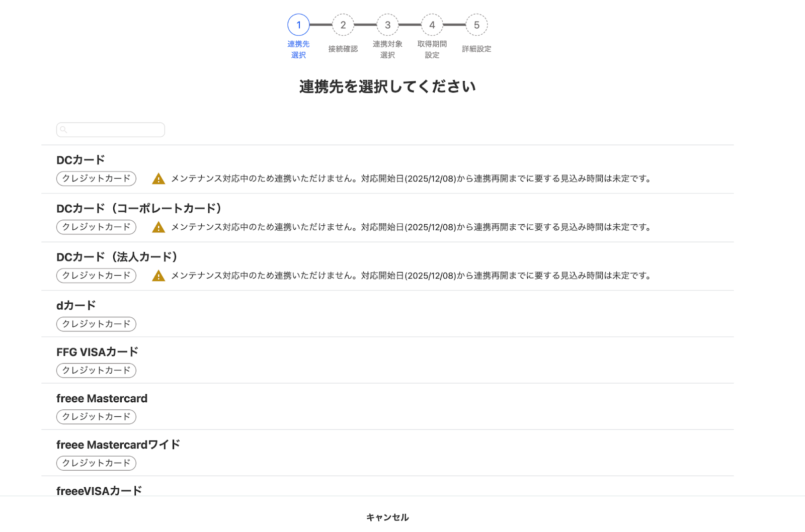The height and width of the screenshot is (532, 805).
Task: Select step 1 連携先選択 circle
Action: (x=298, y=25)
